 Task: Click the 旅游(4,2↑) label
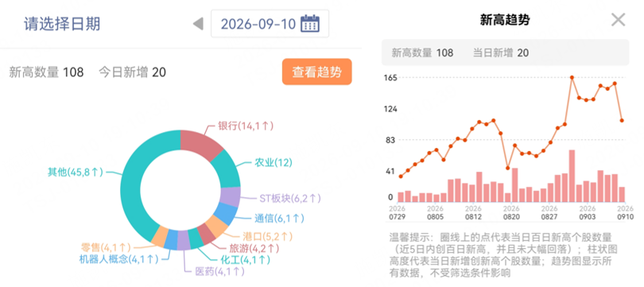click(x=254, y=248)
